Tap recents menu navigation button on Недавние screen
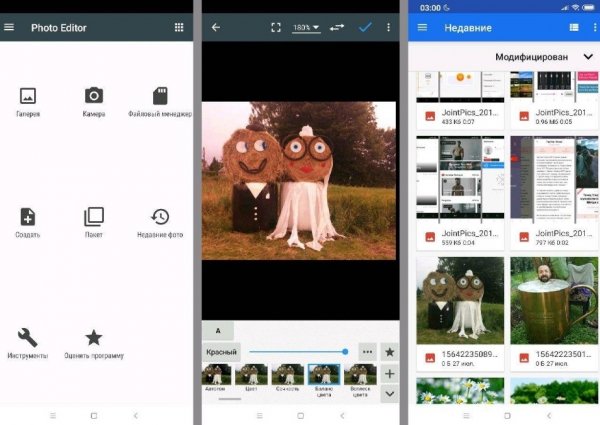600x425 pixels. 466,415
